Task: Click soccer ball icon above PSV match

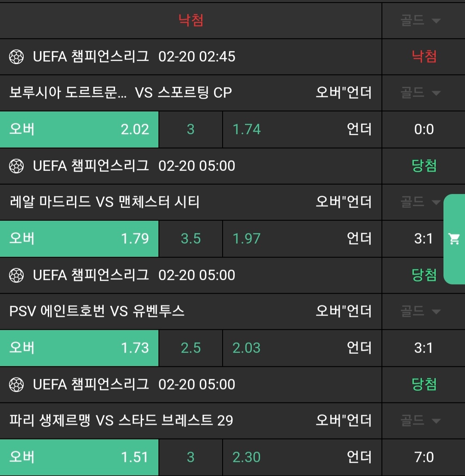Action: click(16, 275)
